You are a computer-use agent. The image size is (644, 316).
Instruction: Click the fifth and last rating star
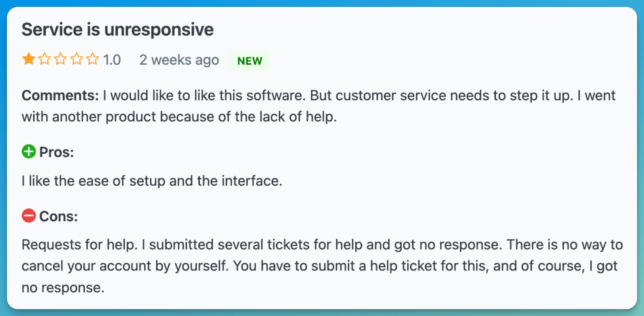click(x=92, y=59)
